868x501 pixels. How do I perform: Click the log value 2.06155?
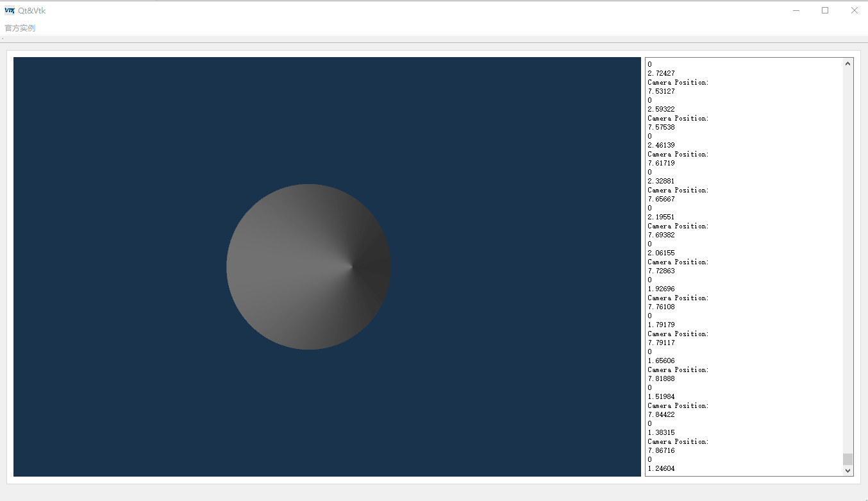click(x=661, y=253)
